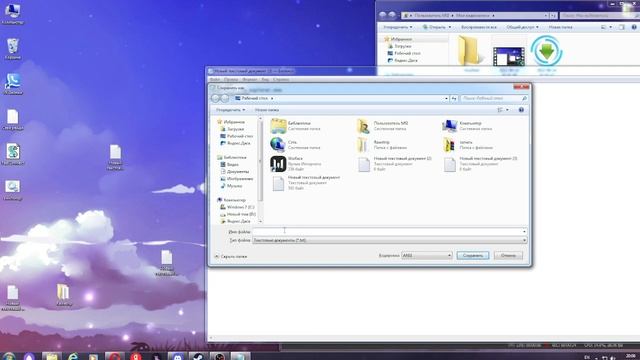Click the file name input field
This screenshot has height=360, width=640.
(x=389, y=231)
